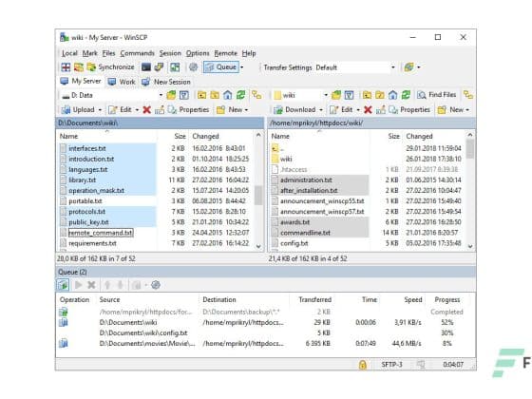532x399 pixels.
Task: Click the local panel vertical scrollbar thumb
Action: (258, 195)
